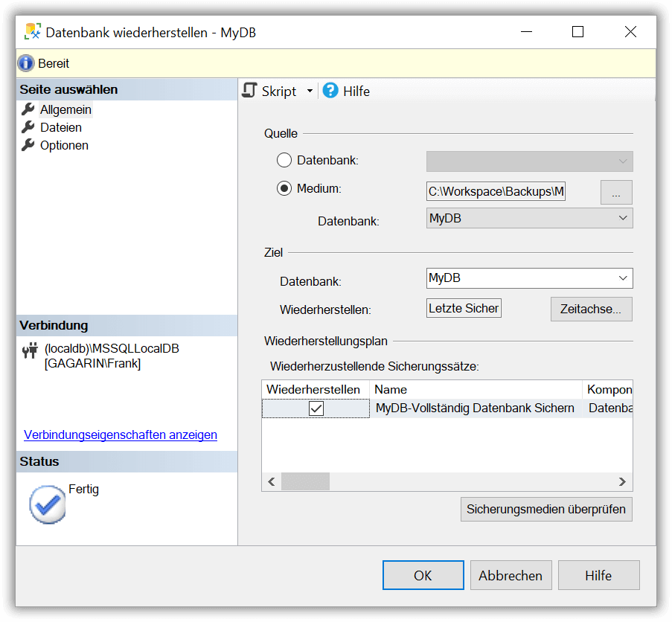672x622 pixels.
Task: Open Verbindungseigenschaften anzeigen link
Action: click(121, 435)
